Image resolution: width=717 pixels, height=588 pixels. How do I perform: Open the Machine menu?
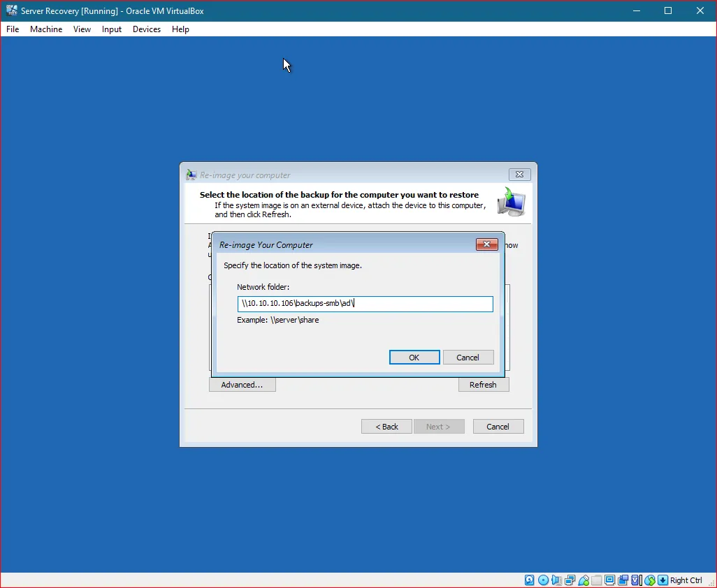coord(46,29)
